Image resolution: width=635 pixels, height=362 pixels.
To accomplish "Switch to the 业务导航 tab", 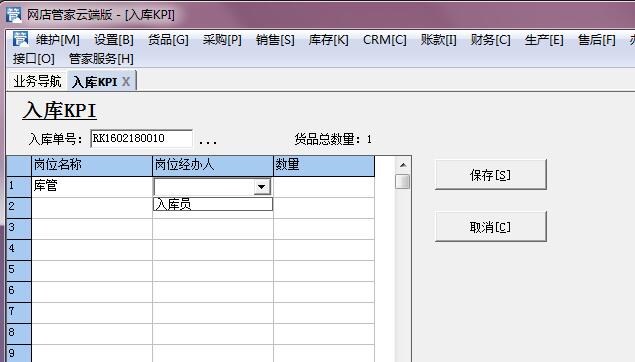I will coord(37,81).
